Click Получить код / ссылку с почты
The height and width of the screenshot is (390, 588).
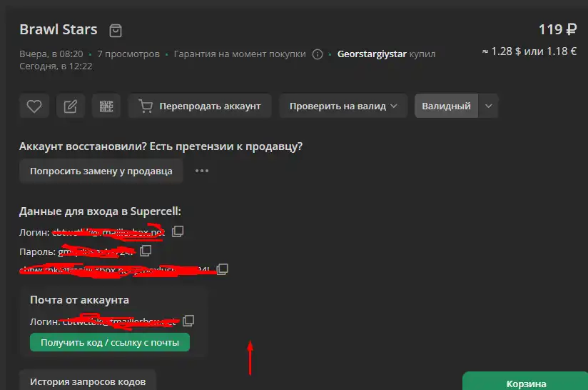click(x=110, y=342)
